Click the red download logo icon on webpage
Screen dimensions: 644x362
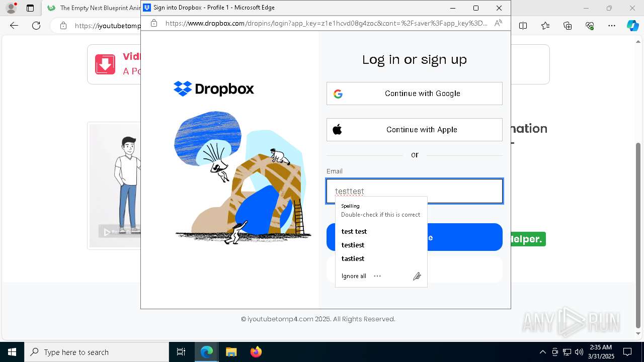click(105, 64)
